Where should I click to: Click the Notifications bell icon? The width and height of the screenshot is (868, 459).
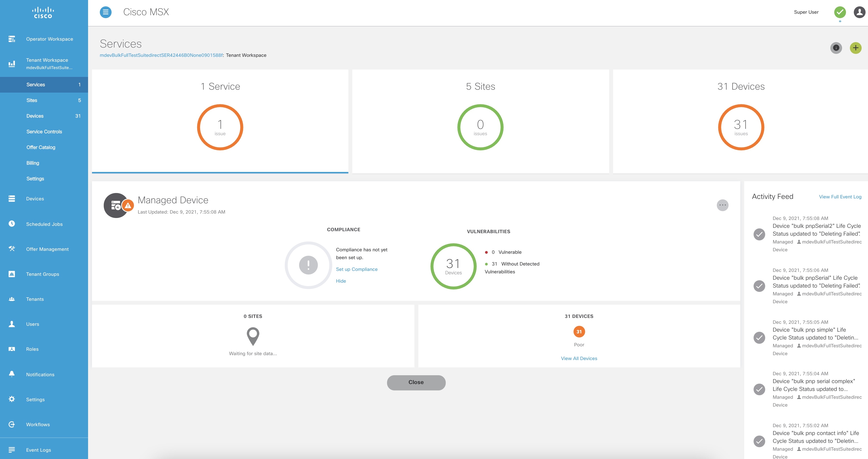tap(12, 374)
